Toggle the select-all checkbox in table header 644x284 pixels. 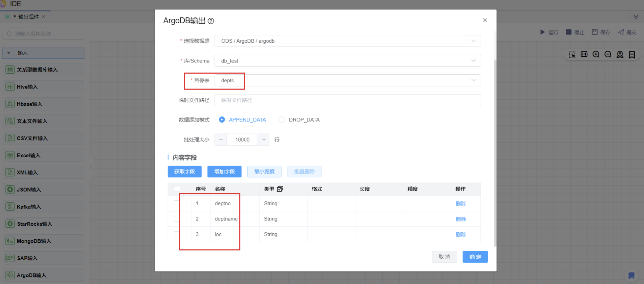(177, 189)
